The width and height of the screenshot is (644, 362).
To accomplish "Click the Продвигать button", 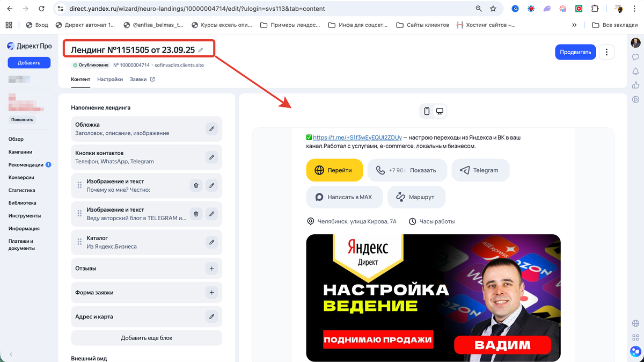I will click(575, 52).
